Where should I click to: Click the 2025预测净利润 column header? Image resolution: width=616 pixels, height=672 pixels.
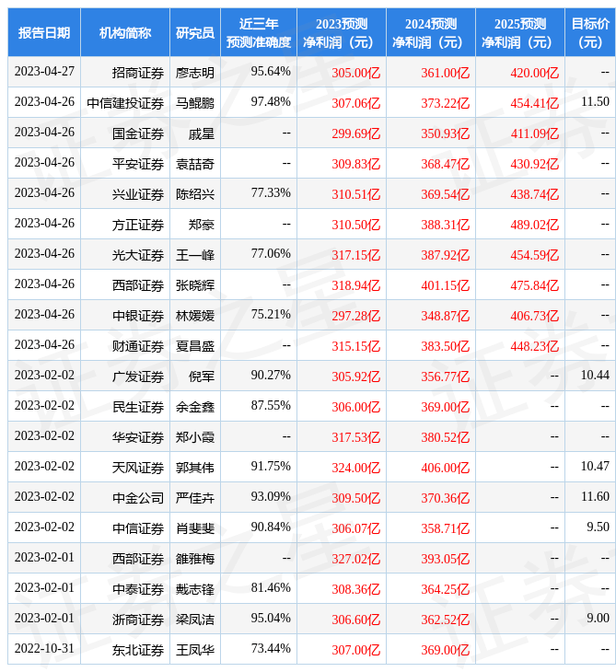click(x=520, y=32)
